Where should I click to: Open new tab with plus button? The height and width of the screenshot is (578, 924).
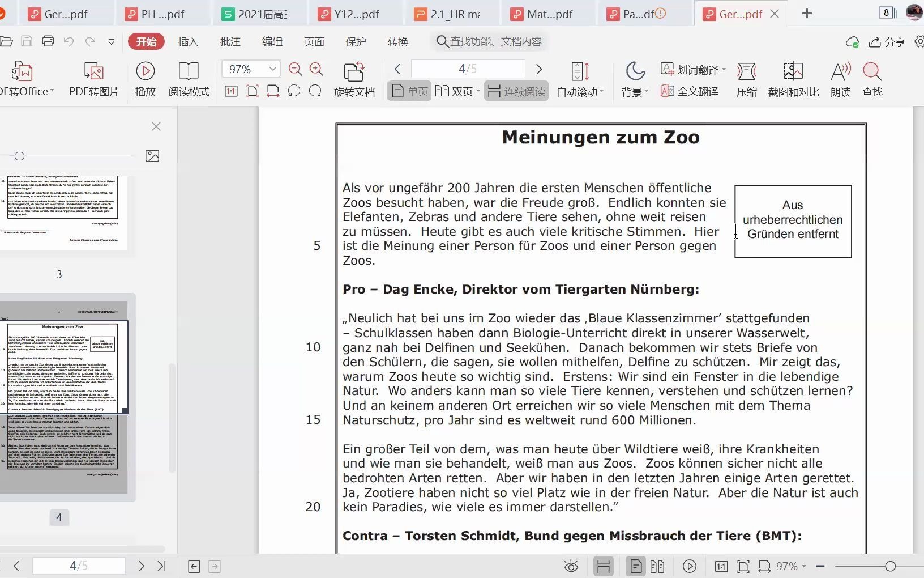pyautogui.click(x=807, y=14)
